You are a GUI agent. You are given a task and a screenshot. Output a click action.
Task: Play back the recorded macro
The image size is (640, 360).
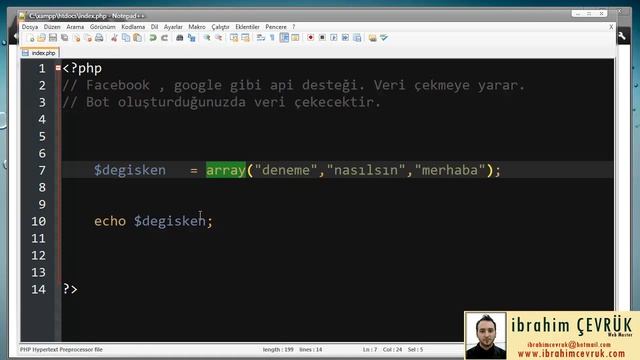334,38
